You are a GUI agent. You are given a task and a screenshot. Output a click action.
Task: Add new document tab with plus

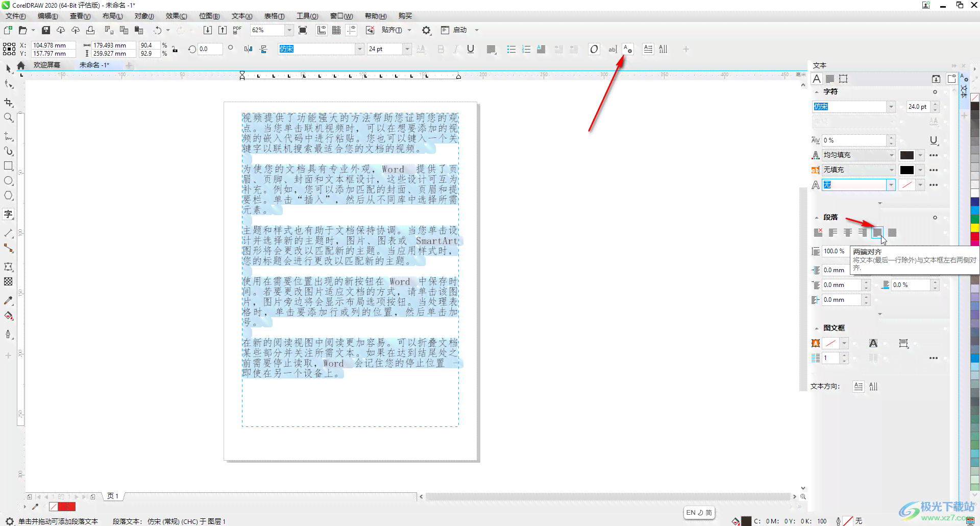[x=129, y=65]
